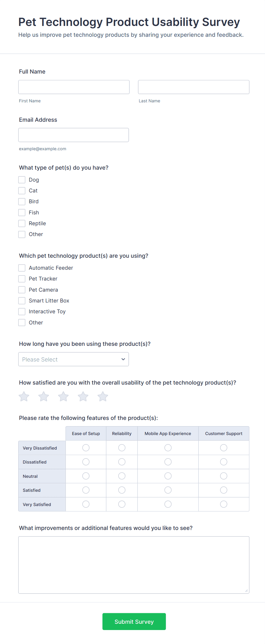Image resolution: width=265 pixels, height=644 pixels.
Task: Choose Satisfied for Customer Support
Action: (224, 490)
